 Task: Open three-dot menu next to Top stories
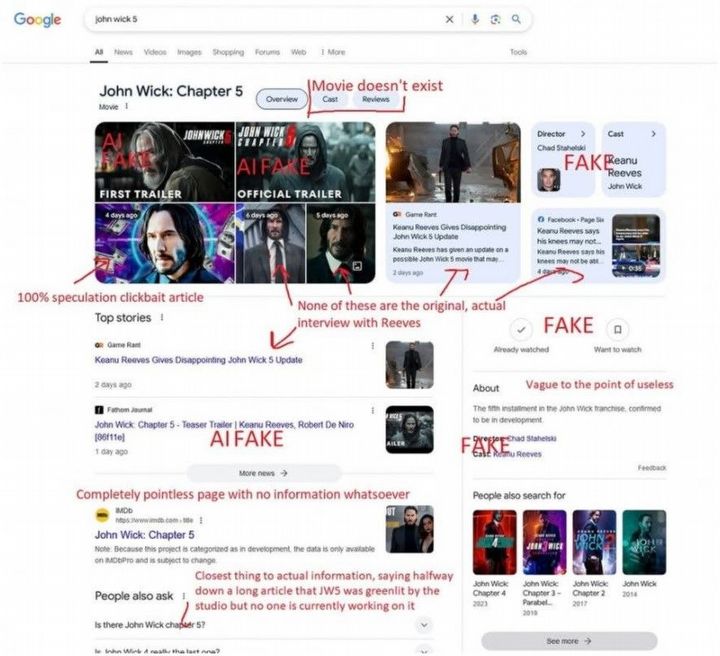162,317
